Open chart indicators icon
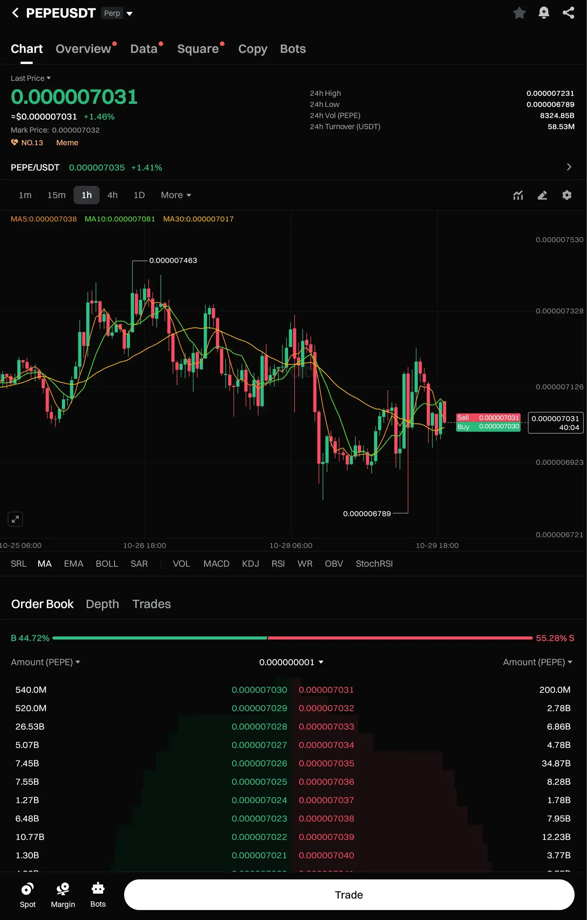 click(518, 195)
